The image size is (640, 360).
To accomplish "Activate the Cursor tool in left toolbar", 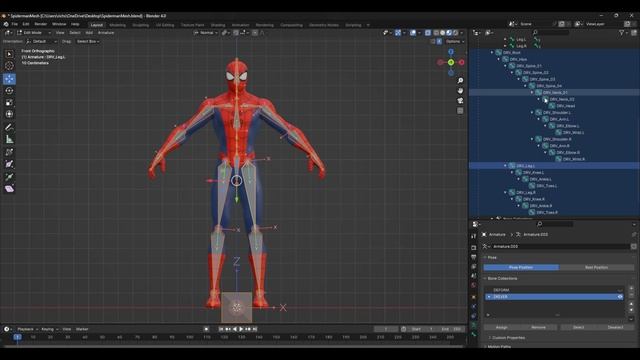I will pyautogui.click(x=9, y=66).
